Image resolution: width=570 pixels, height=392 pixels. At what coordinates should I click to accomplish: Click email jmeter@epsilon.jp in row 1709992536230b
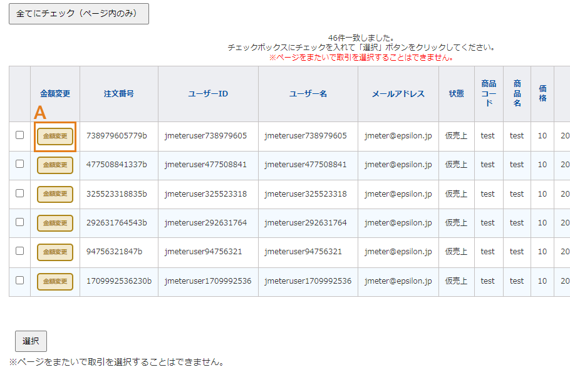398,281
